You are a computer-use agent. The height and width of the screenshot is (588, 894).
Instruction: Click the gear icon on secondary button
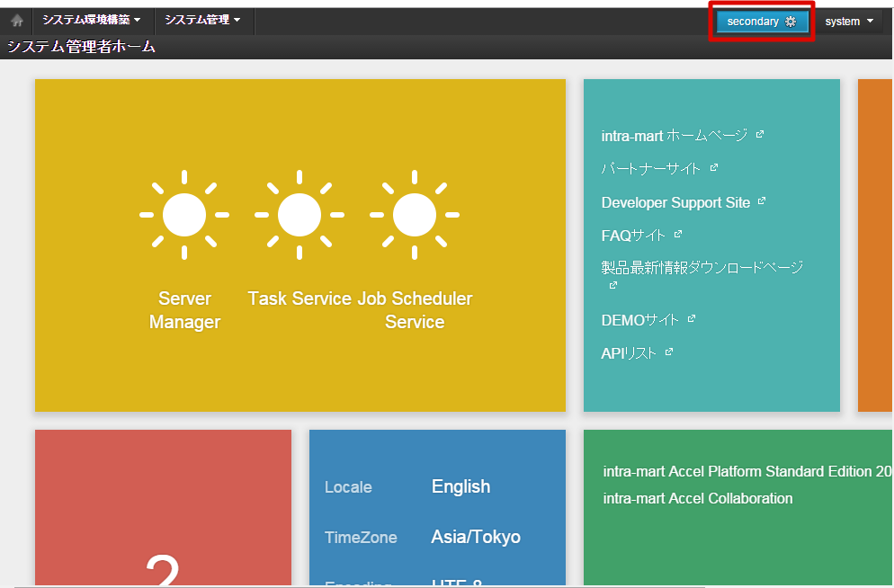791,22
